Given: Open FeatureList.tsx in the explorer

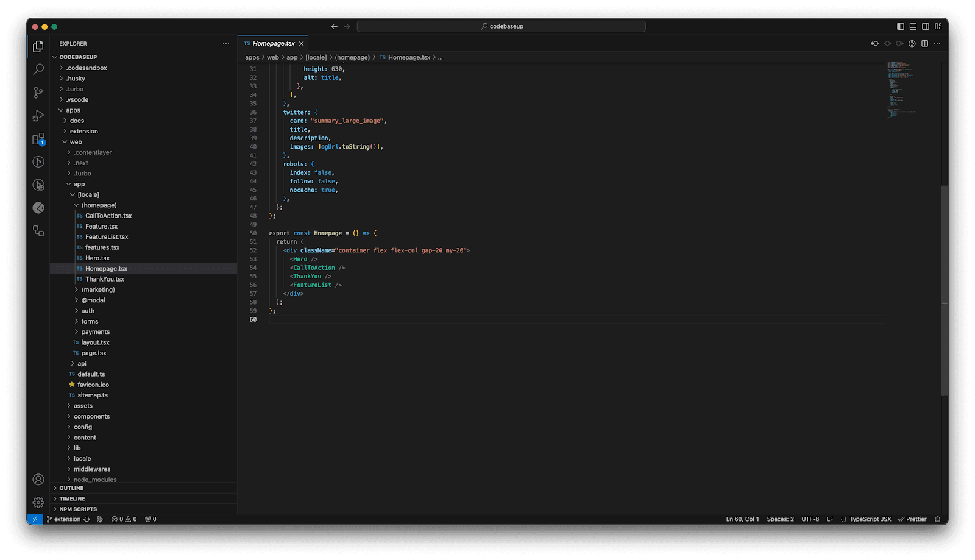Looking at the screenshot, I should click(143, 237).
